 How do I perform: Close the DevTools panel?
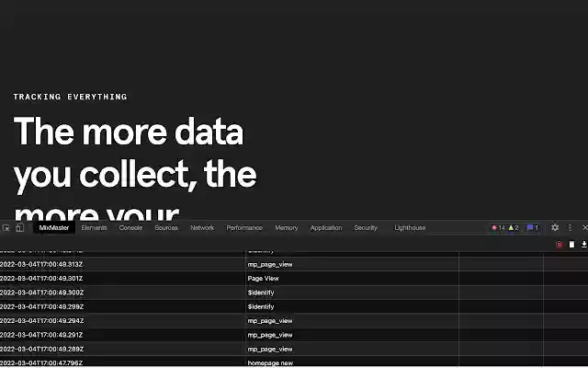584,227
